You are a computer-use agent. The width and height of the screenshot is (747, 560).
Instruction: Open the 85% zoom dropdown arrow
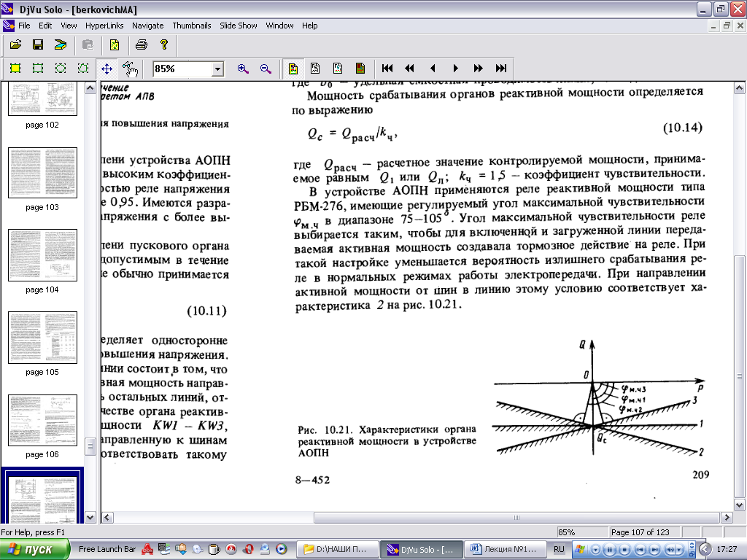pyautogui.click(x=217, y=69)
